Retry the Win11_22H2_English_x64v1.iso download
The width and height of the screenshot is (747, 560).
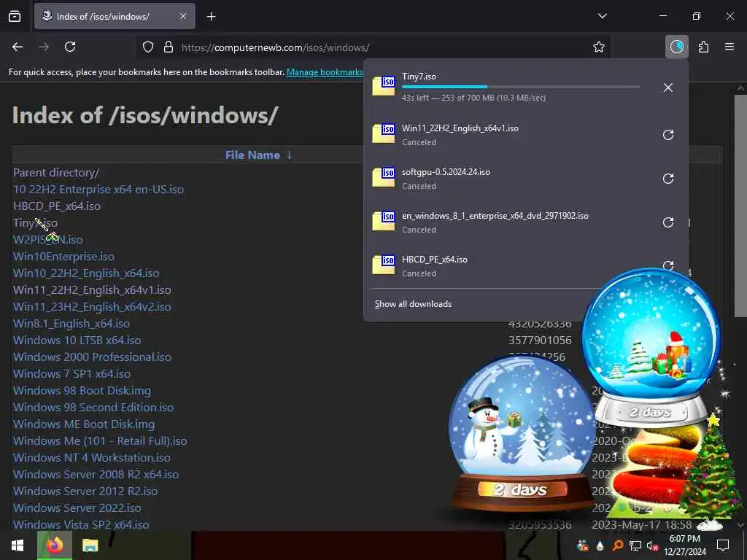[x=668, y=135]
